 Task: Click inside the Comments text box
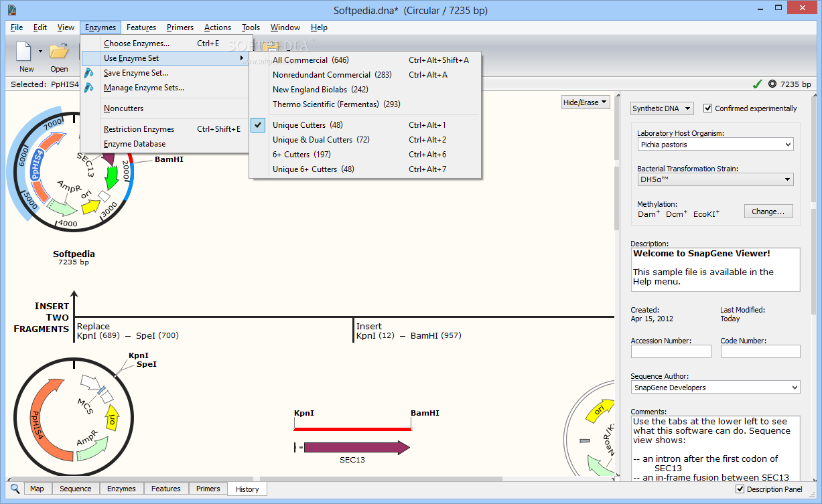[715, 448]
